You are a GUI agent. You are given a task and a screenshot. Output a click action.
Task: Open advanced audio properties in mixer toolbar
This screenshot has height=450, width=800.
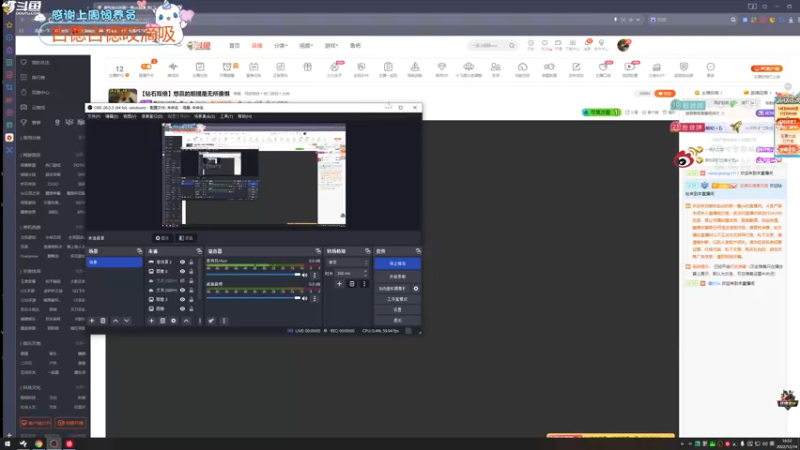coord(211,321)
